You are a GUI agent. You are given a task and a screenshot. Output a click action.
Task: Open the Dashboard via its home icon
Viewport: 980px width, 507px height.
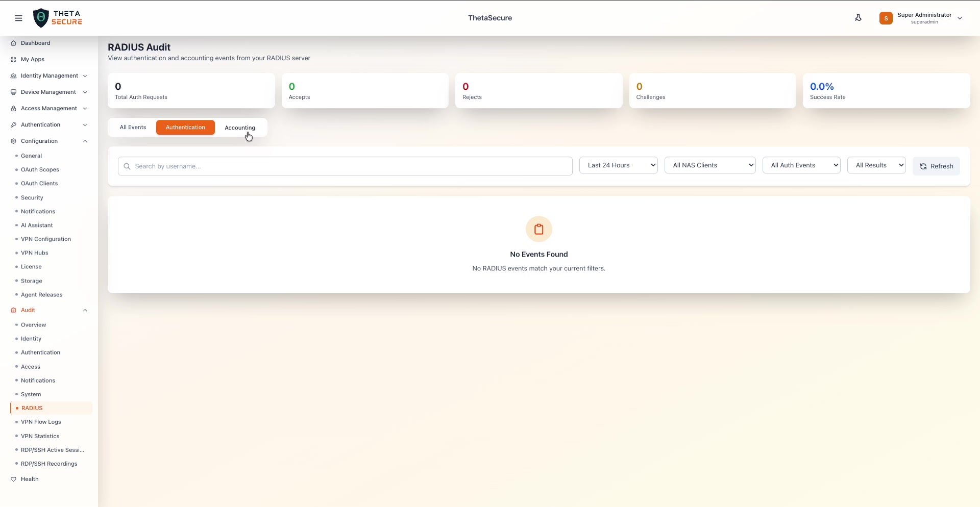pos(13,43)
